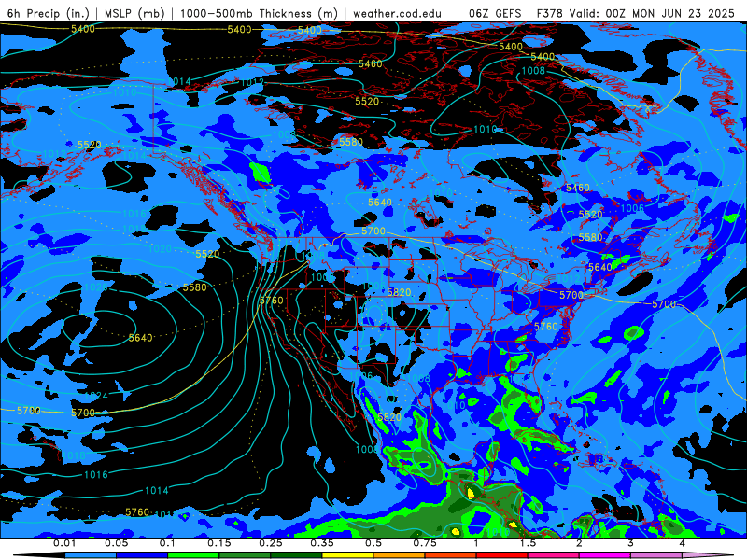Click the legend value '4'
The image size is (747, 560).
point(682,543)
